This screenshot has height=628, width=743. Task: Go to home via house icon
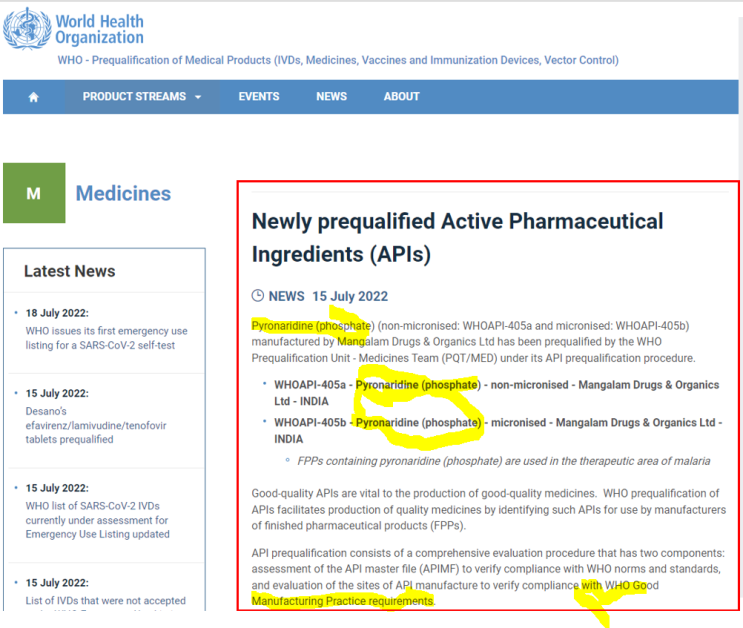tap(33, 97)
